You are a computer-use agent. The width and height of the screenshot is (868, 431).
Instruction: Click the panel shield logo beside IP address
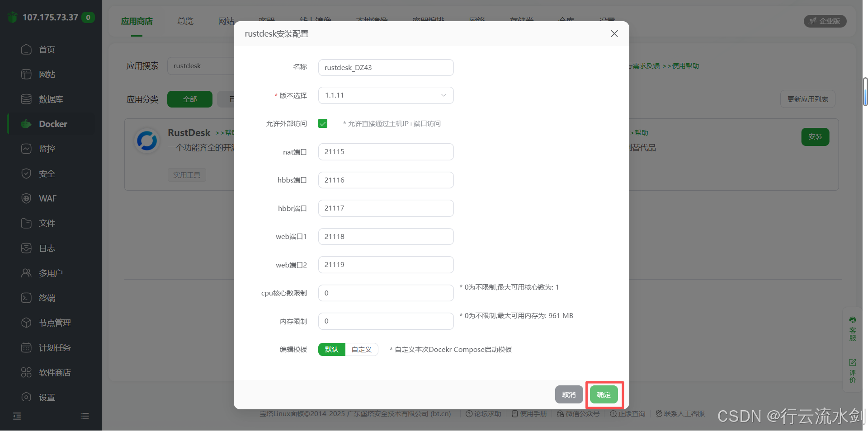(13, 17)
